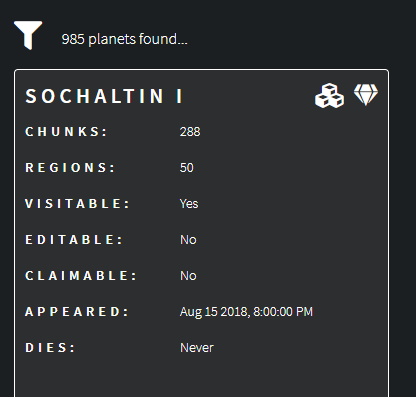The height and width of the screenshot is (397, 416).
Task: Click the Never value beside DIES
Action: pos(197,348)
